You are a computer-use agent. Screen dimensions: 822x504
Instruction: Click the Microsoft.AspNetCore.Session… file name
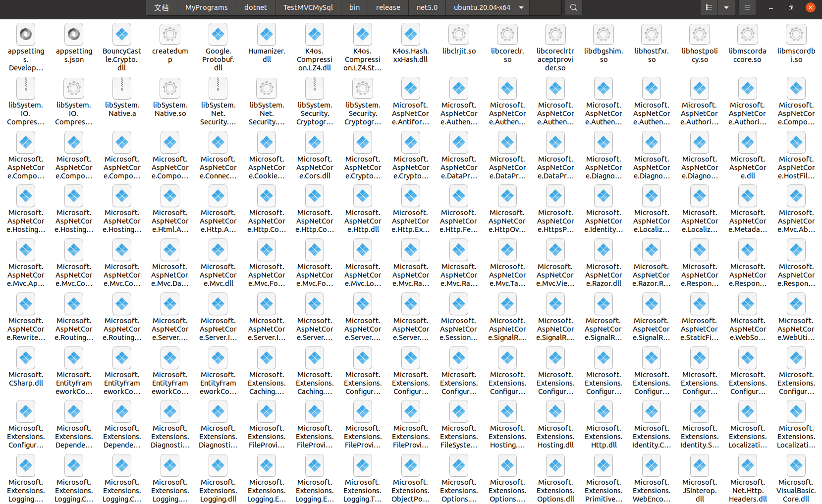click(459, 329)
